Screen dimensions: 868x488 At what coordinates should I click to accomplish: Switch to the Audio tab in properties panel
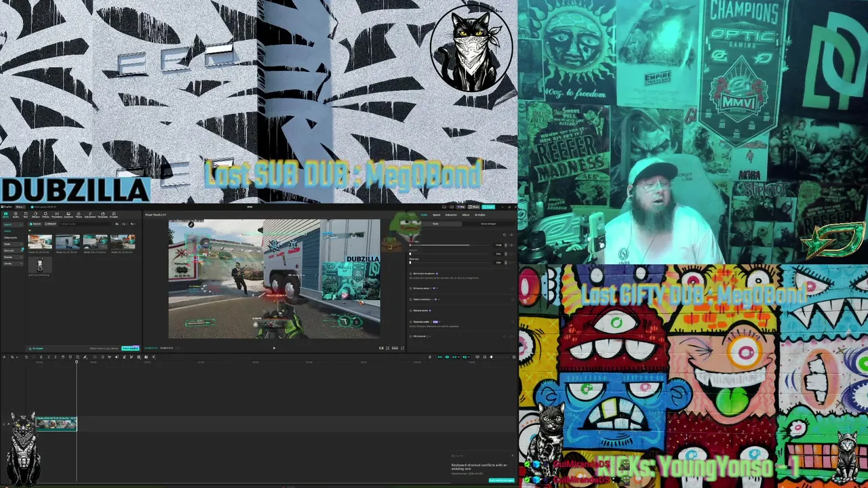pos(424,215)
